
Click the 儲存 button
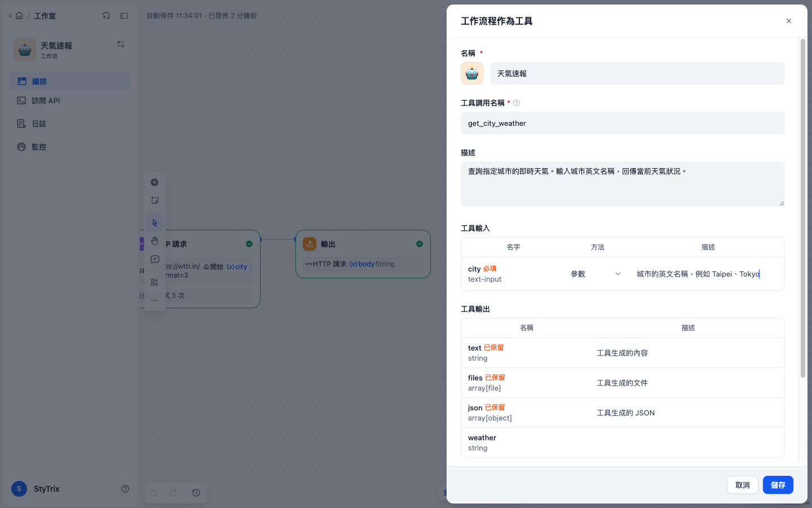point(778,485)
